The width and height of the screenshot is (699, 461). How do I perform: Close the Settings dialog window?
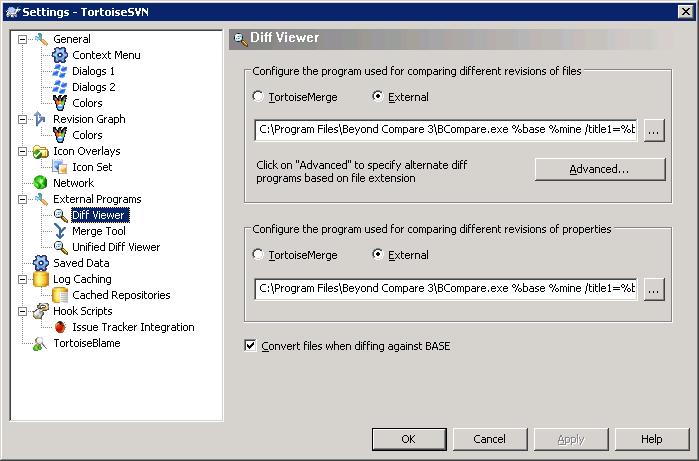pyautogui.click(x=685, y=12)
